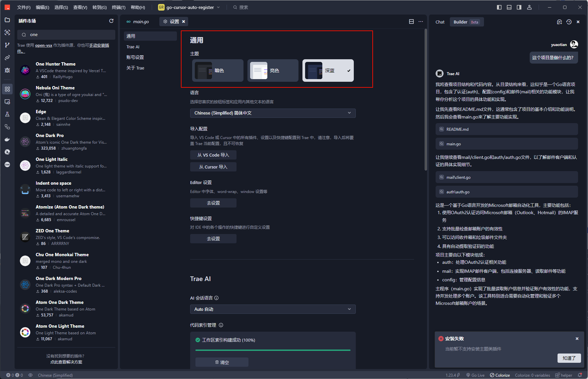This screenshot has height=379, width=588.
Task: Open the account profile icon in title bar
Action: tap(529, 7)
